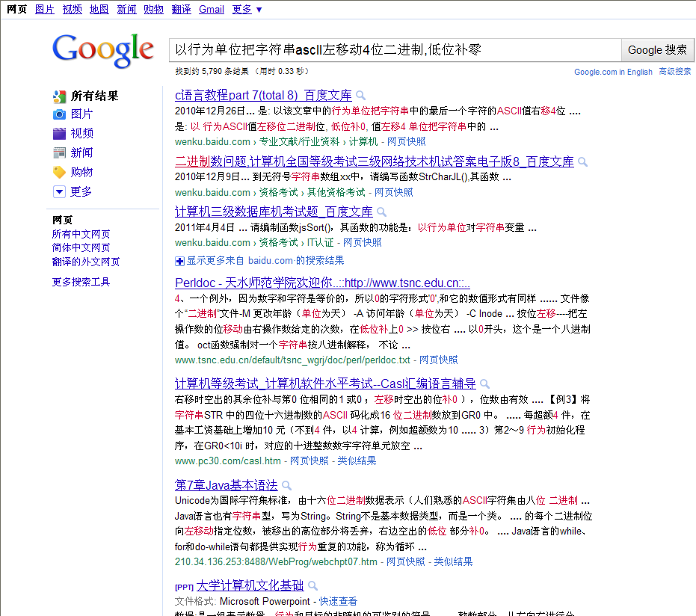Open 网页快照 for 计算机三级数据库 result
This screenshot has width=696, height=616.
(x=362, y=242)
